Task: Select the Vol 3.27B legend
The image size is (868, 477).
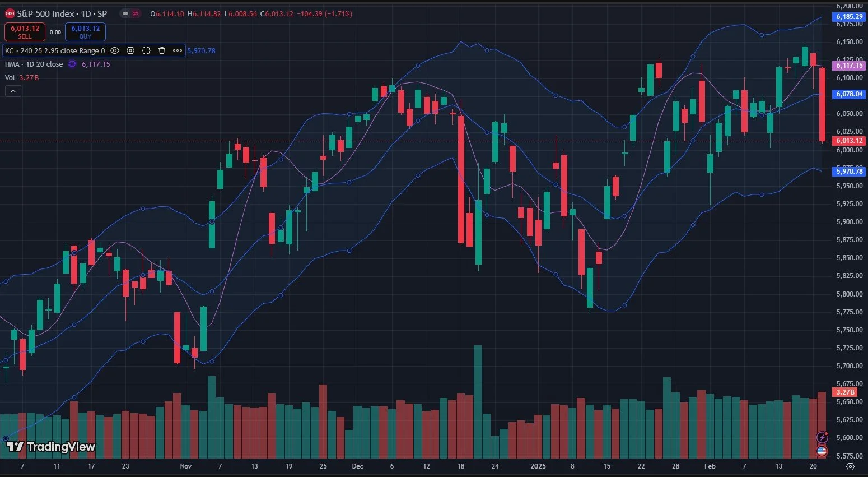Action: click(x=22, y=77)
